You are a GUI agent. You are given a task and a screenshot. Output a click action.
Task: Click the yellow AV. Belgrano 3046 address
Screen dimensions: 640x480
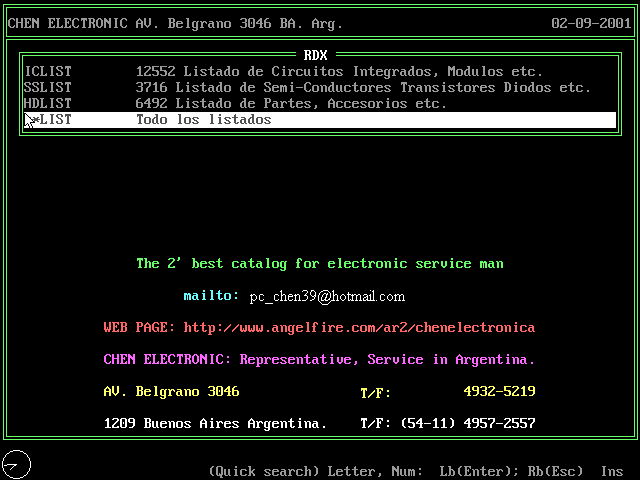point(171,391)
